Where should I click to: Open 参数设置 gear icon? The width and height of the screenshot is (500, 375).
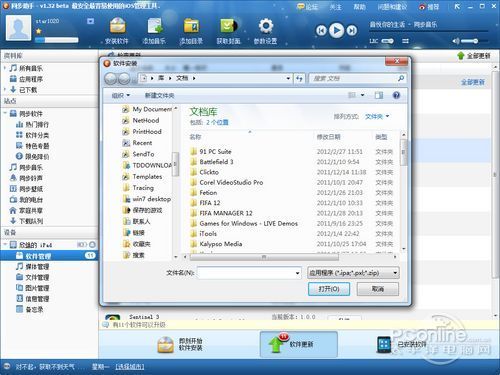pyautogui.click(x=266, y=26)
